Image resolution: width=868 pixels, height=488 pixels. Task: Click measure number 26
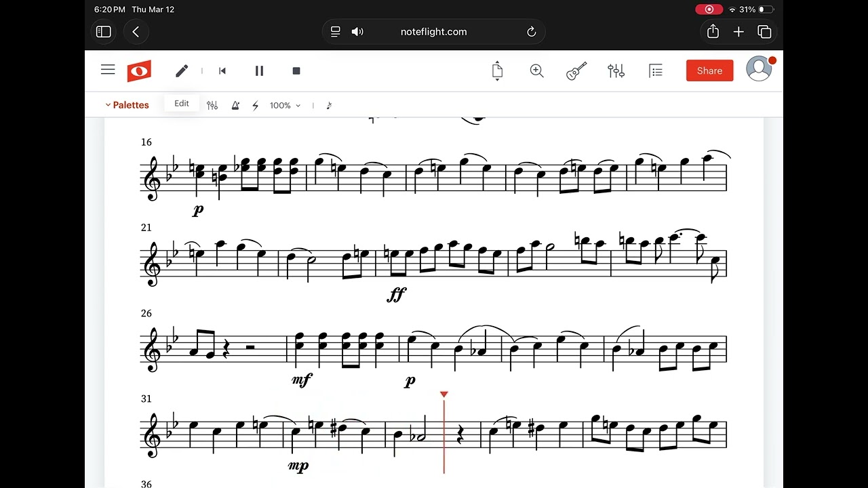146,313
